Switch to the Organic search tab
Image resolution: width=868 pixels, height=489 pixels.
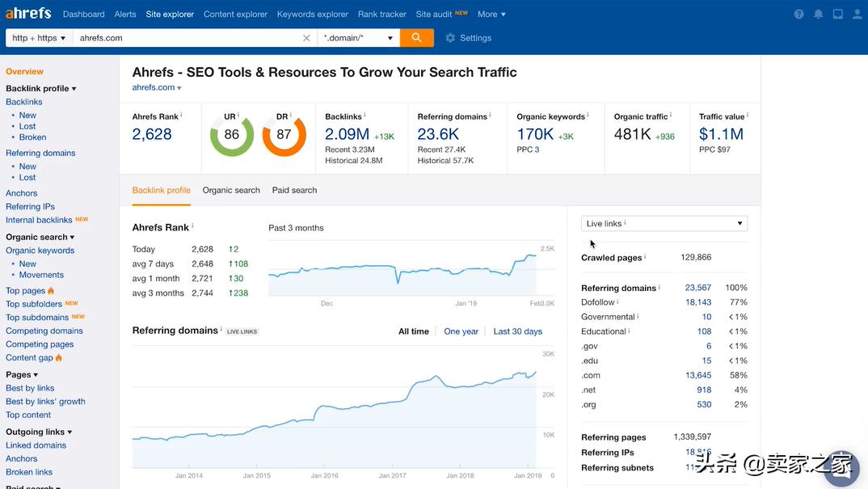[231, 191]
